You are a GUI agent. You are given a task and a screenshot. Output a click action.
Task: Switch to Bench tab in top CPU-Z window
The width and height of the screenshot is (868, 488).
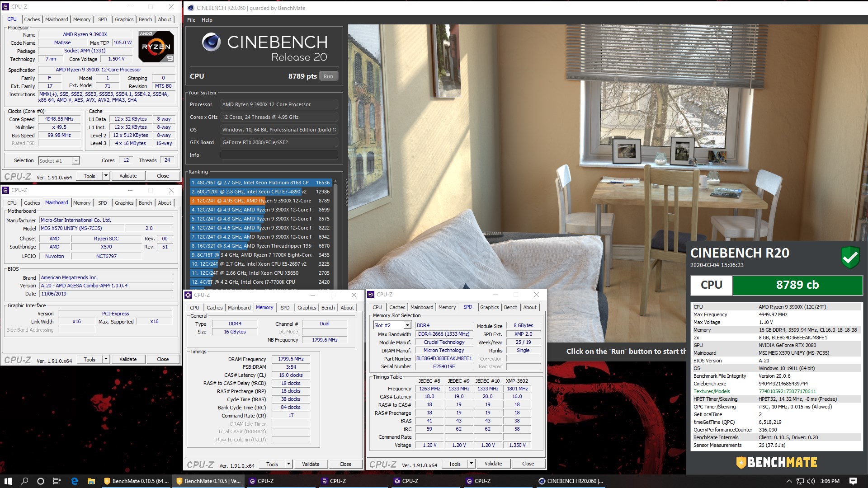pos(145,19)
